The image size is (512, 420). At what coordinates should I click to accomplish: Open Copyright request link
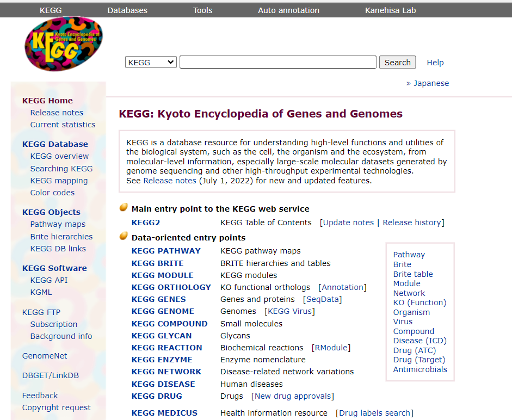pos(56,407)
